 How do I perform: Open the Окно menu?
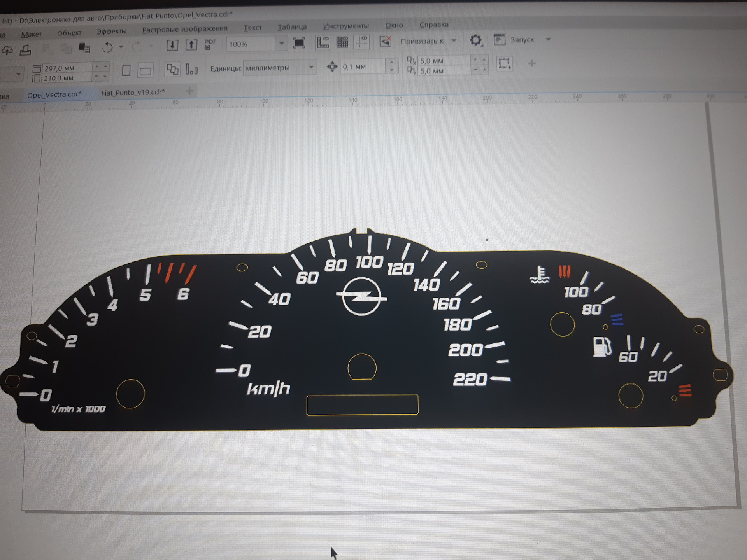click(x=394, y=25)
